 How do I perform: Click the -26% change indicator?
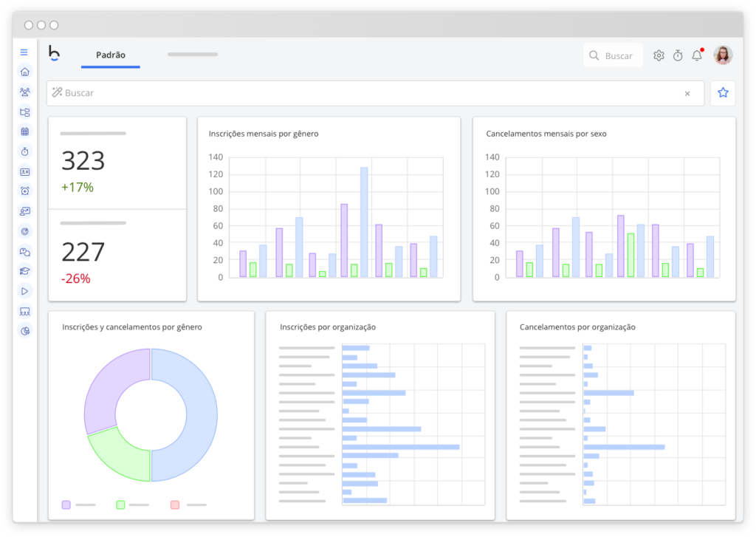pos(76,278)
